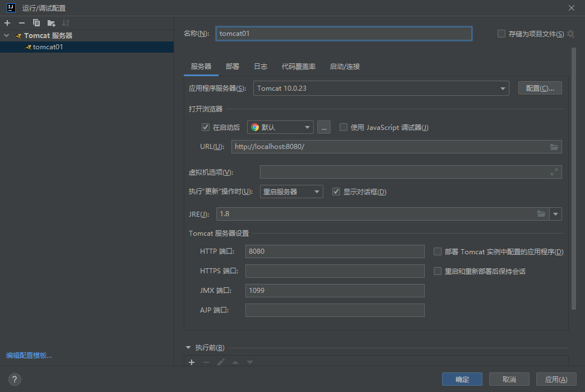Screen dimensions: 585x392
Task: Open 编辑配置模板... link
Action: coord(29,356)
